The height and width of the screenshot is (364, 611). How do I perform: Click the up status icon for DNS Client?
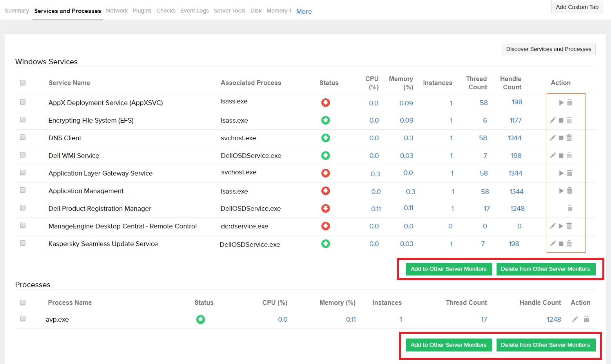point(326,138)
